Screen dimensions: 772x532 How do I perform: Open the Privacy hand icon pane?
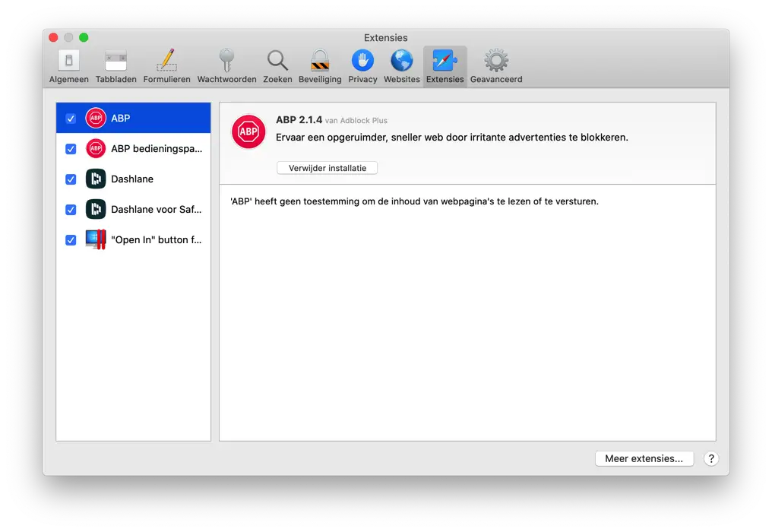pos(362,66)
